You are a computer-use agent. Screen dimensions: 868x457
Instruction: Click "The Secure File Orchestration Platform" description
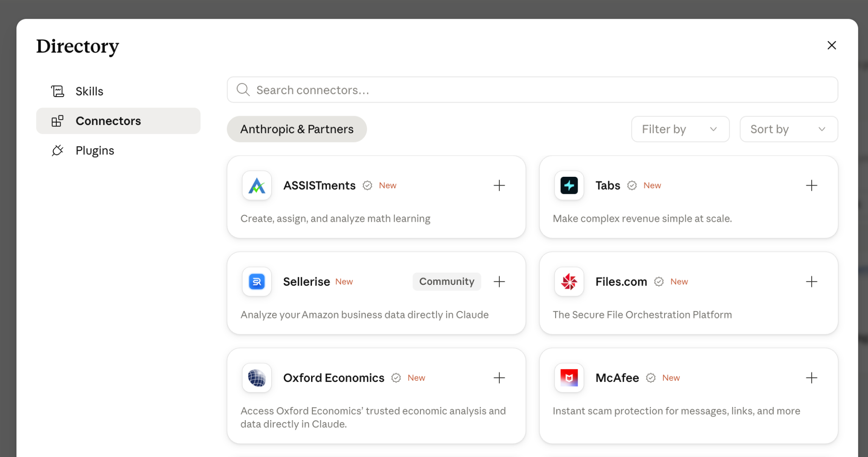[x=642, y=315]
